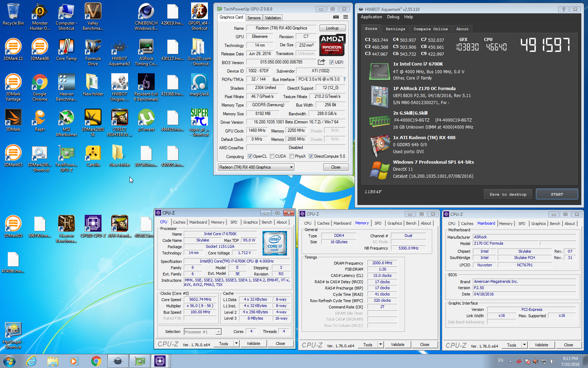This screenshot has width=588, height=368.
Task: Click Close button in GPU-Z
Action: 336,167
